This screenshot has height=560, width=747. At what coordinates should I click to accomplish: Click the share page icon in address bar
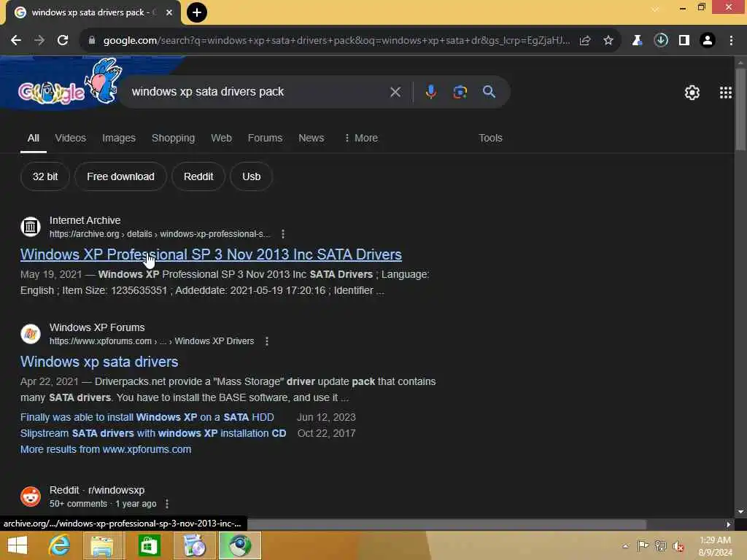(x=585, y=41)
